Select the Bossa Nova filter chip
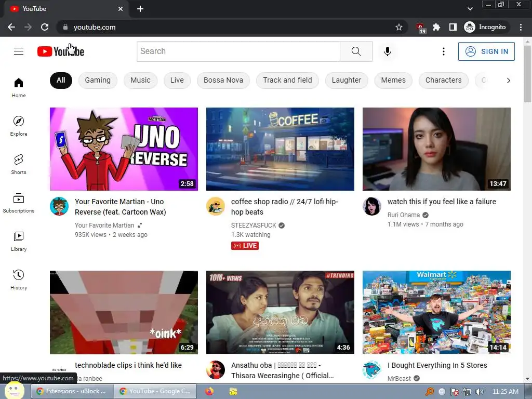 point(223,81)
